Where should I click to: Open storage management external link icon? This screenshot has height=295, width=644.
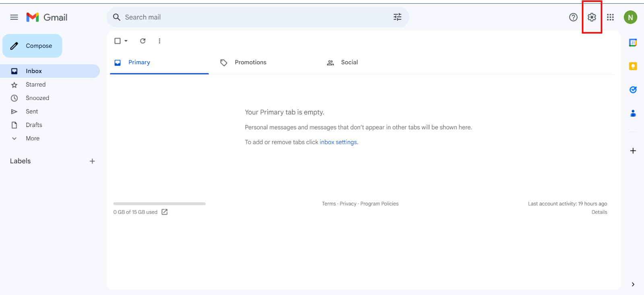[165, 212]
